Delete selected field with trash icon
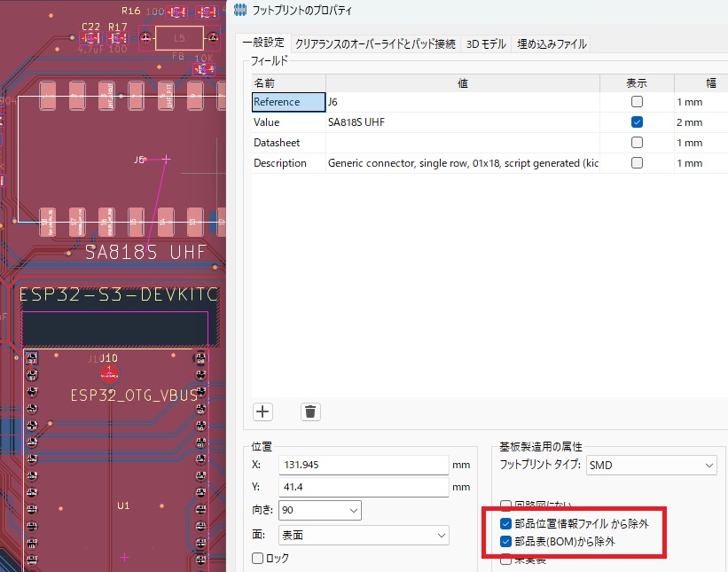 click(x=310, y=411)
